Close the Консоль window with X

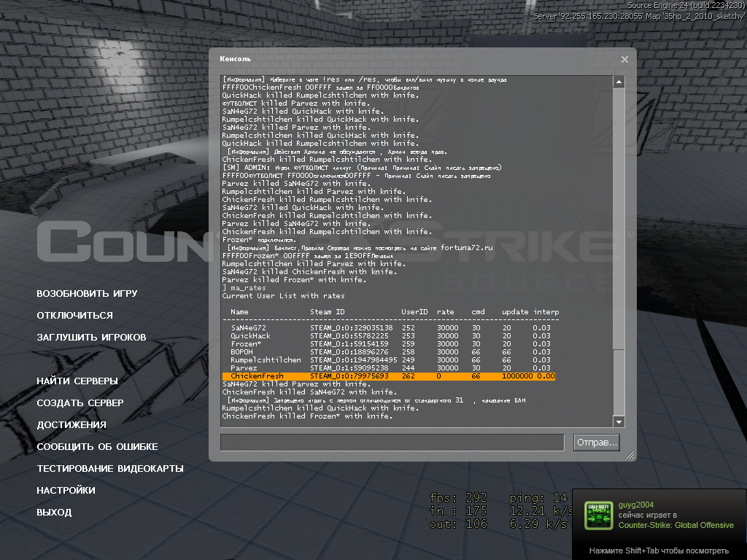click(x=624, y=60)
